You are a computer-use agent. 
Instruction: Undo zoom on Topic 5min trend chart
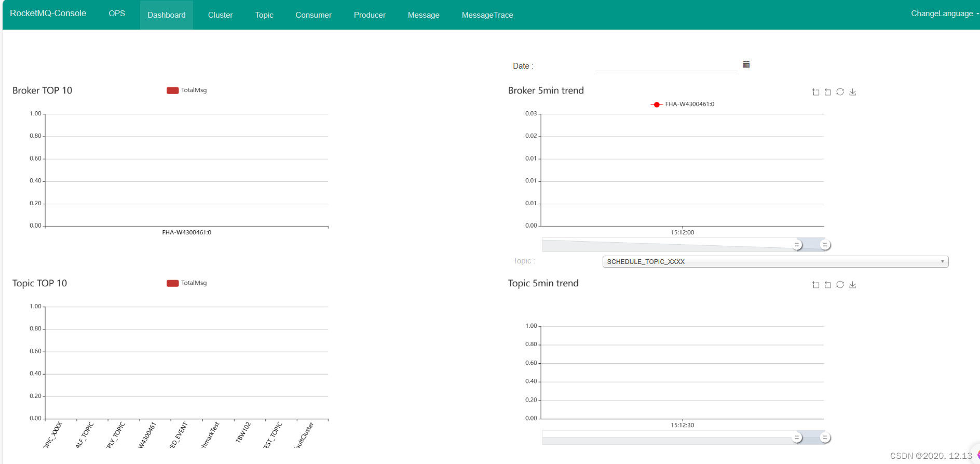[x=828, y=285]
